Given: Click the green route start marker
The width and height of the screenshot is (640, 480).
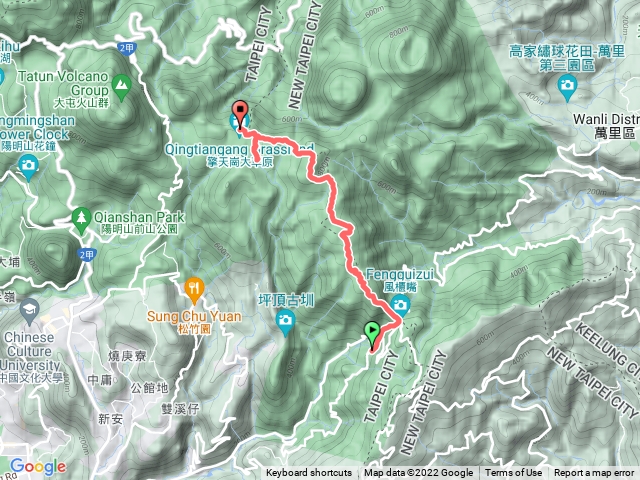Looking at the screenshot, I should point(372,336).
